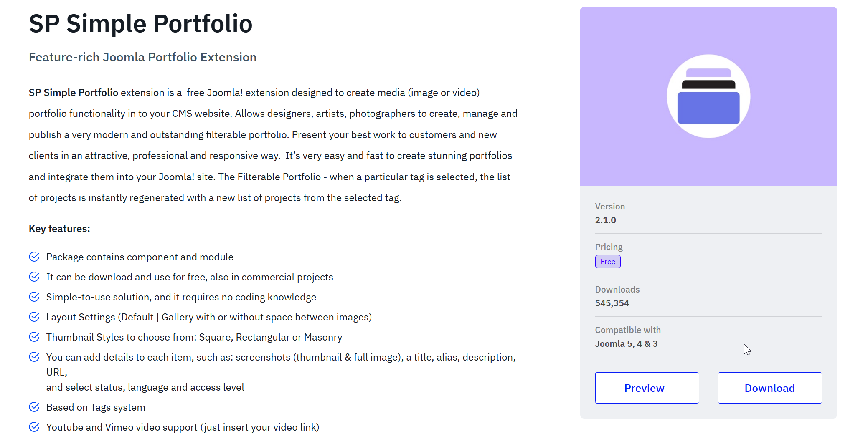
Task: Click the SP Simple Portfolio page title
Action: point(140,23)
